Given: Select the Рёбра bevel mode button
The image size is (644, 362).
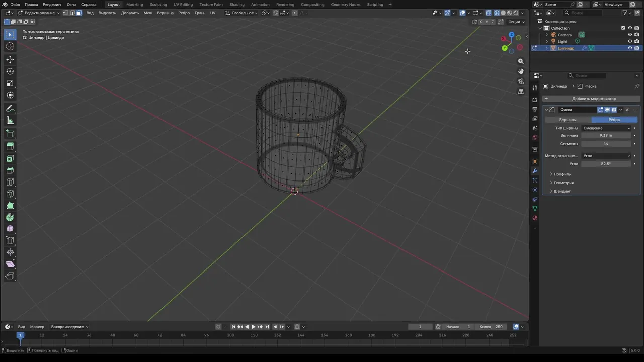Looking at the screenshot, I should pos(614,120).
